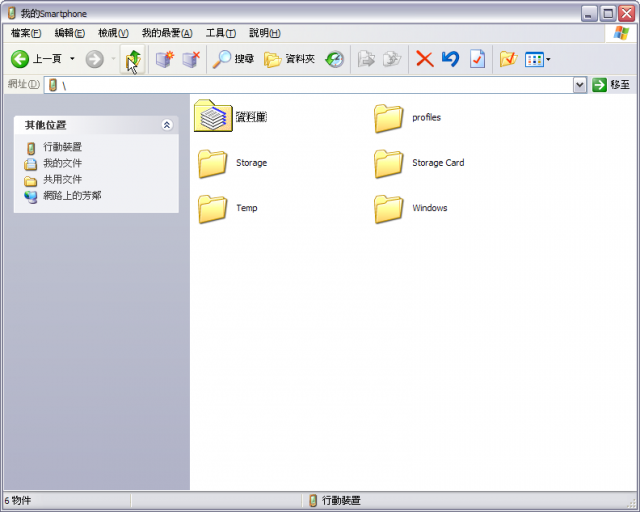The image size is (640, 512).
Task: Click the Go (移至) button
Action: click(611, 85)
